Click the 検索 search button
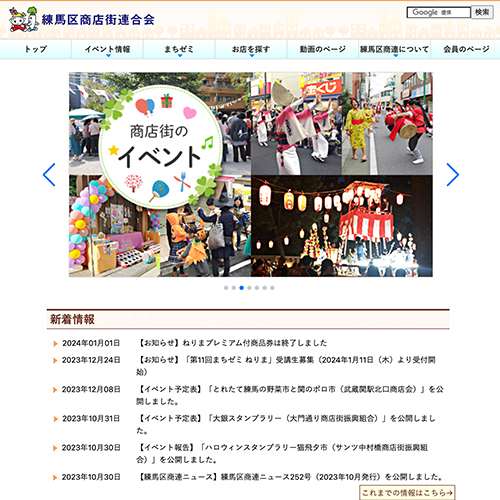500x500 pixels. (x=482, y=12)
